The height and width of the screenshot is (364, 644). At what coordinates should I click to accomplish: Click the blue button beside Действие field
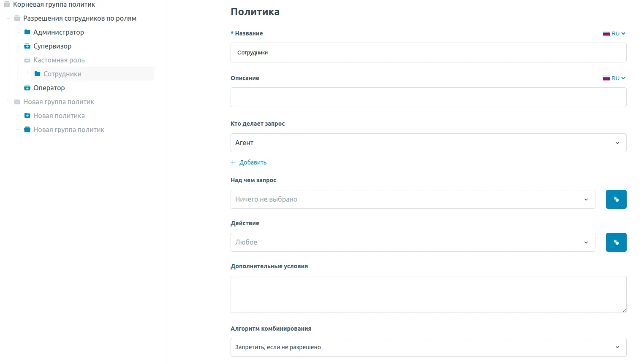click(616, 242)
